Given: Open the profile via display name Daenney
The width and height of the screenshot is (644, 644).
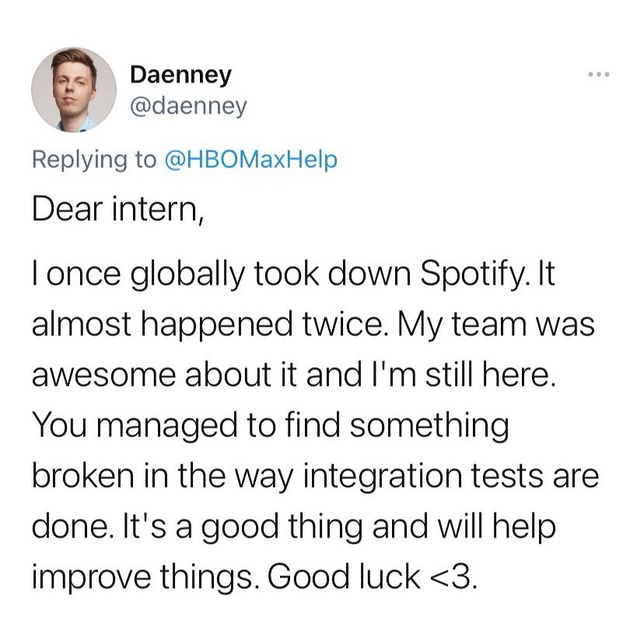Looking at the screenshot, I should [180, 75].
